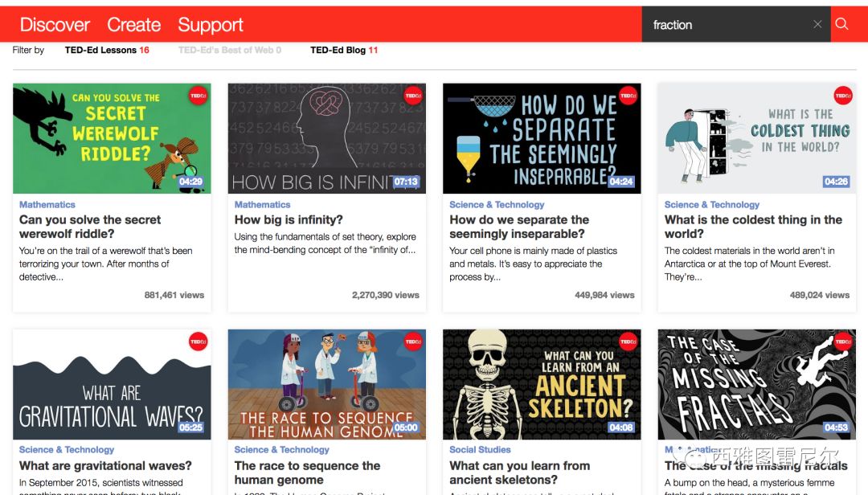
Task: Click TED-Ed badge on coldest thing thumbnail
Action: (x=843, y=96)
